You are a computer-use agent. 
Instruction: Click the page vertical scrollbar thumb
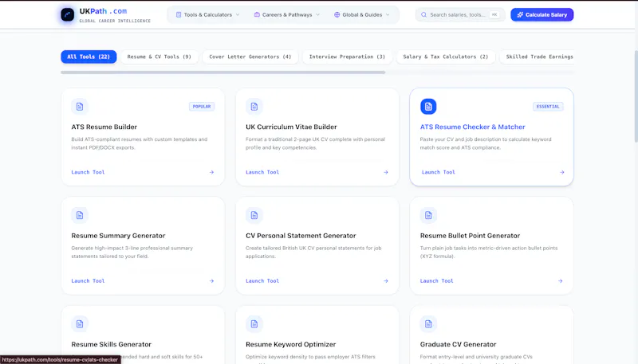pos(636,96)
